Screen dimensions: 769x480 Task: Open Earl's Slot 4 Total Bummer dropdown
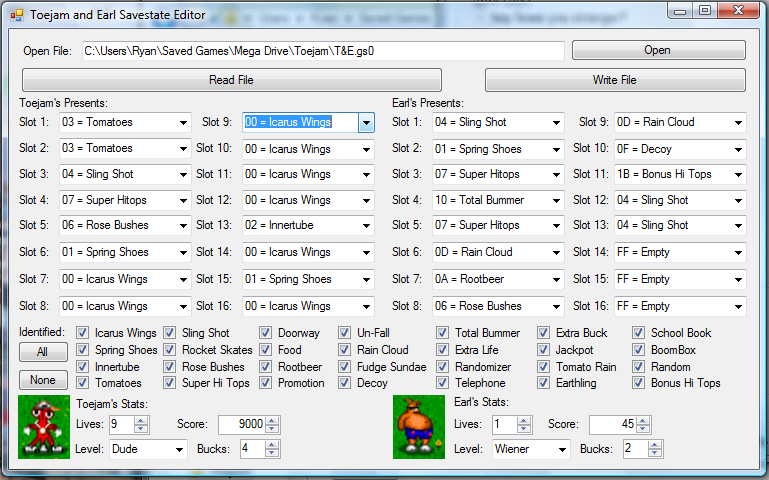(556, 201)
